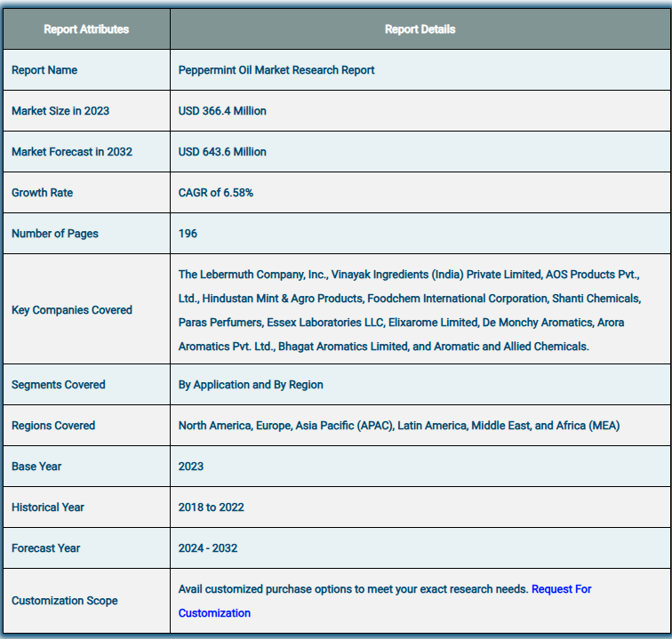
Task: Click the 'USD 366.4 Million' value
Action: [x=222, y=111]
